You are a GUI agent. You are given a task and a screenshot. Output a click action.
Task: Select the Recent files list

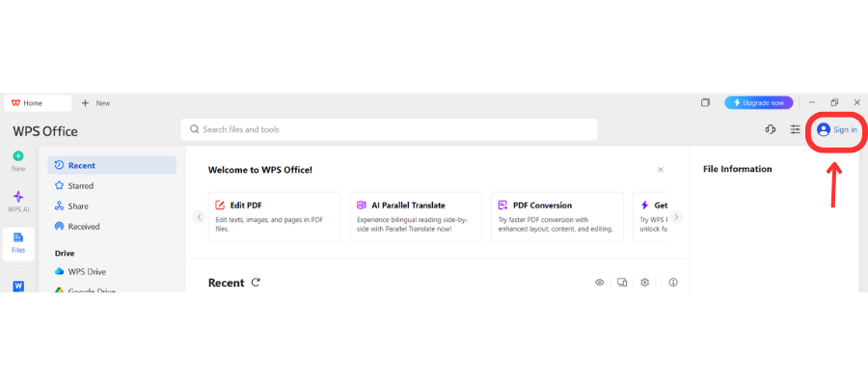point(112,165)
